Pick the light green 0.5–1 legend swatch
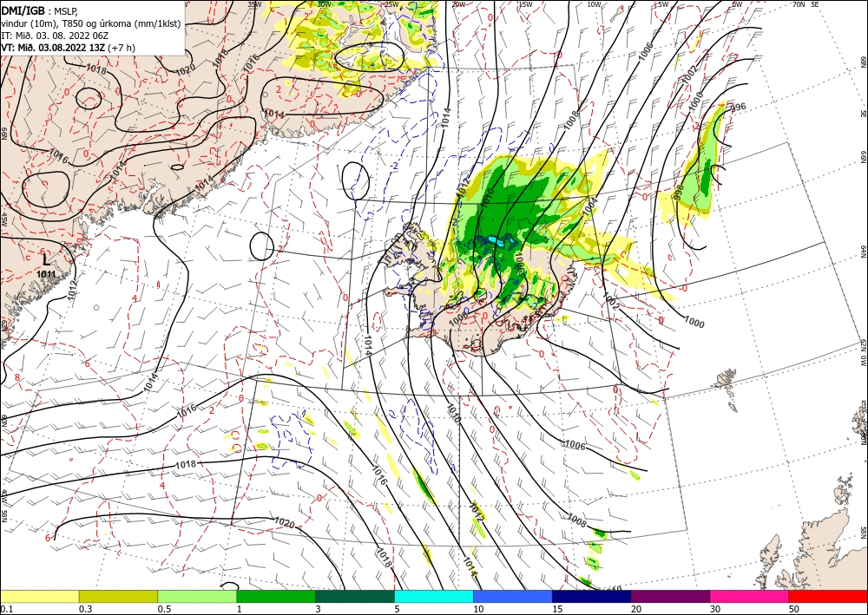Screen dimensions: 868x615 (197, 596)
